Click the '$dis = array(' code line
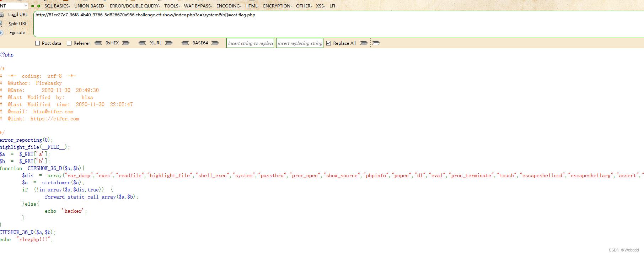644x255 pixels. [x=333, y=175]
